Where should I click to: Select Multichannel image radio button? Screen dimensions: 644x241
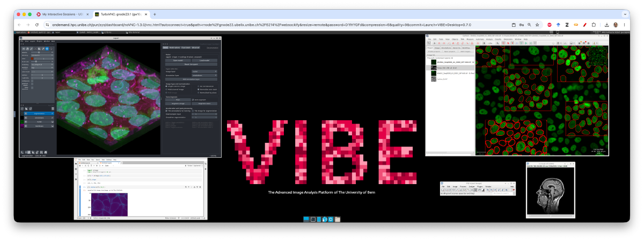click(166, 89)
